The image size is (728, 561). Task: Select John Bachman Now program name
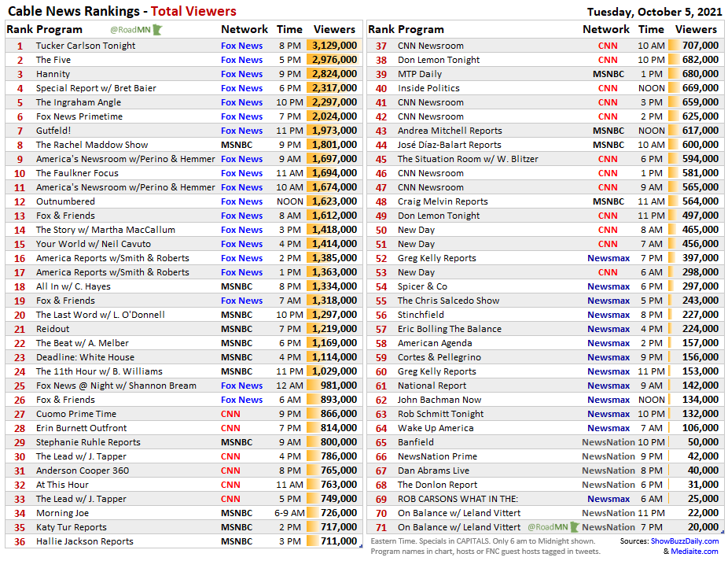(439, 400)
